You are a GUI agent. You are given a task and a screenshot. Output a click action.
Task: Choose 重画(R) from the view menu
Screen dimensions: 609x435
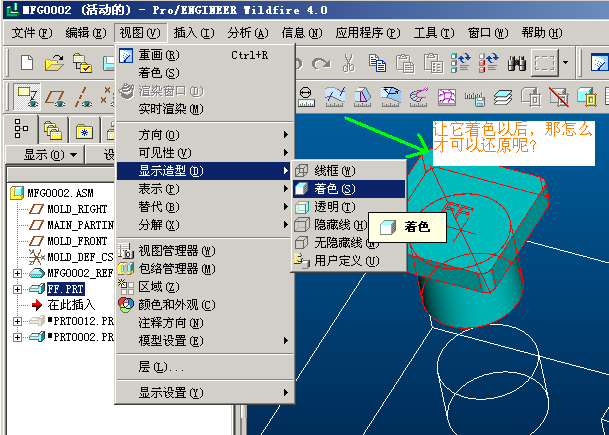[x=205, y=55]
